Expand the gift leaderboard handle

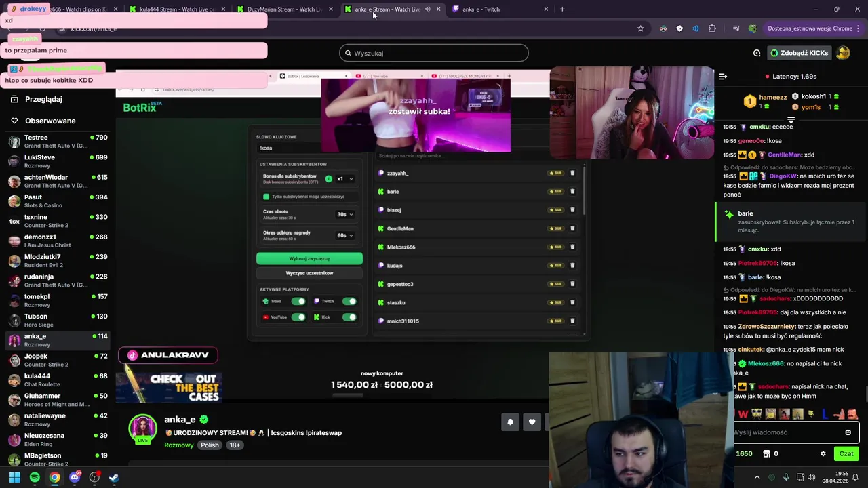click(x=791, y=120)
